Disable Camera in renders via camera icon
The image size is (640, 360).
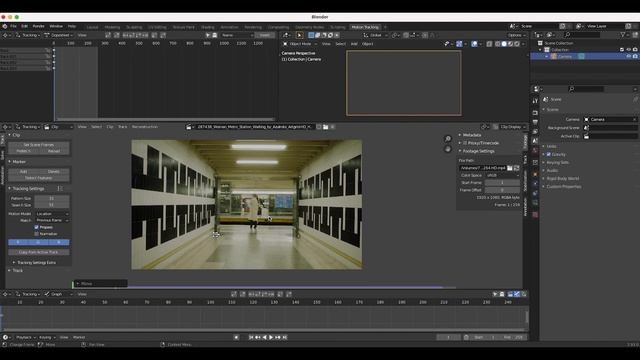(635, 56)
